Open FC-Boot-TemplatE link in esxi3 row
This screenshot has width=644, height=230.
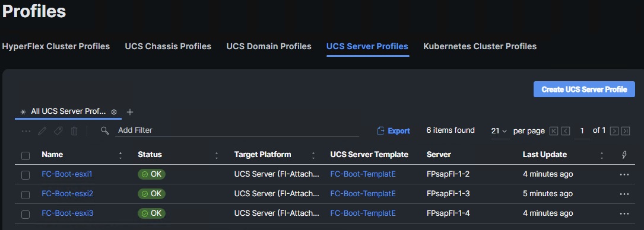pyautogui.click(x=363, y=213)
